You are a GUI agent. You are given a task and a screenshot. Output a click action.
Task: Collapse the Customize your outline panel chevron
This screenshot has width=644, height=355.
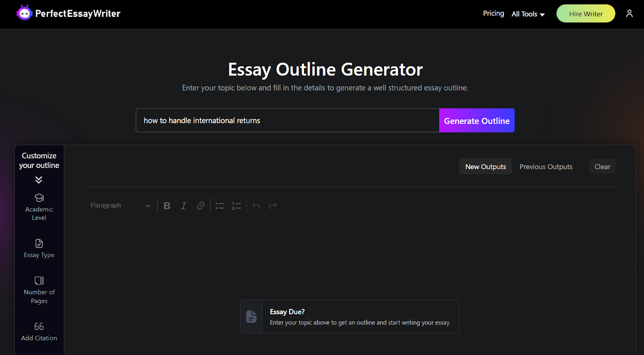[x=39, y=180]
